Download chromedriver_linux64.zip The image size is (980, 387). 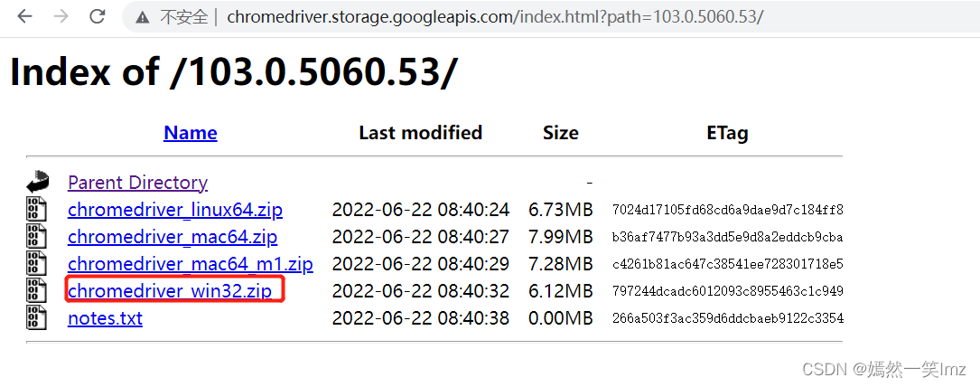tap(174, 210)
